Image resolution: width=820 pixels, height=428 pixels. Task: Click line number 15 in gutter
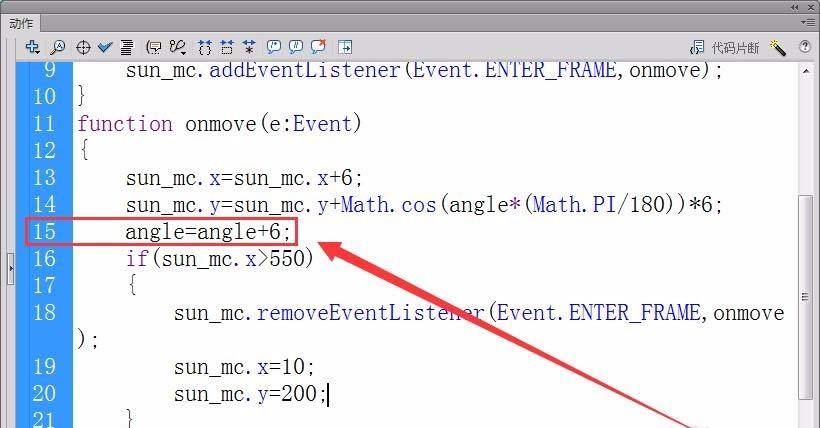pos(44,231)
